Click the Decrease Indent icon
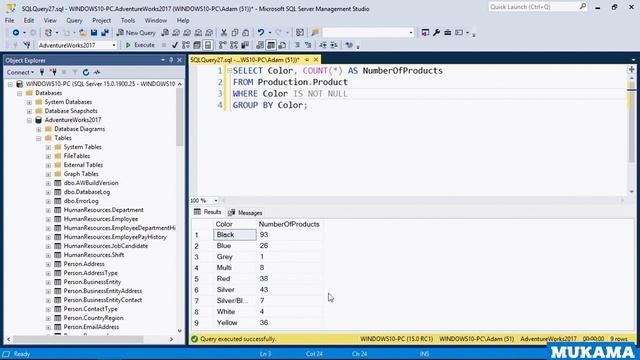Viewport: 640px width, 360px height. (323, 45)
